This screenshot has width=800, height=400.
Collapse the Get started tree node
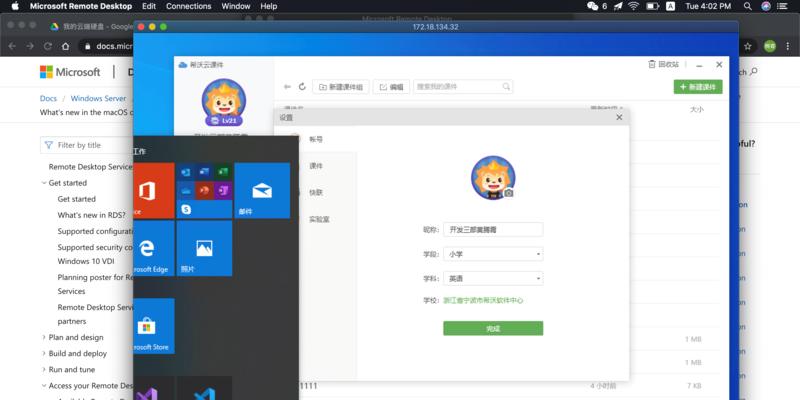[44, 183]
